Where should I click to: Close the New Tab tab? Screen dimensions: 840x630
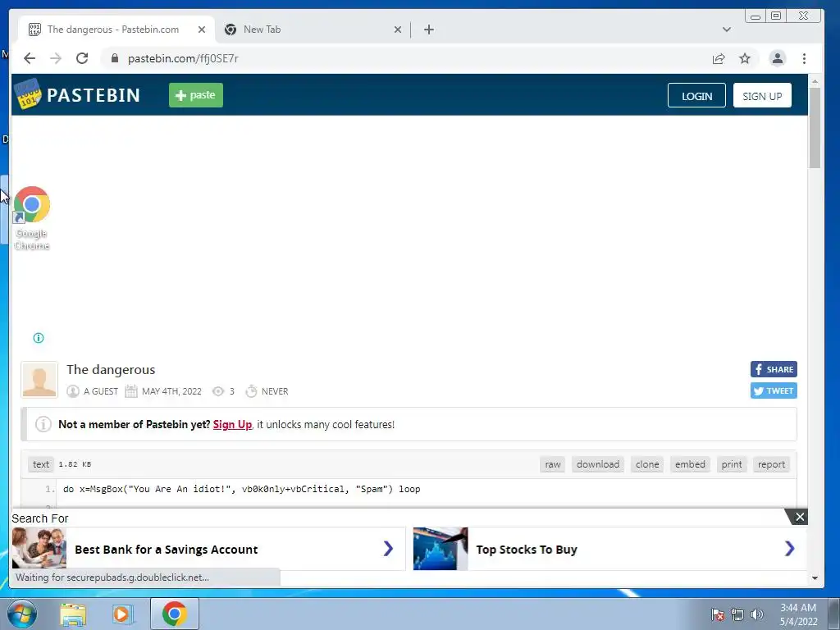[x=398, y=30]
